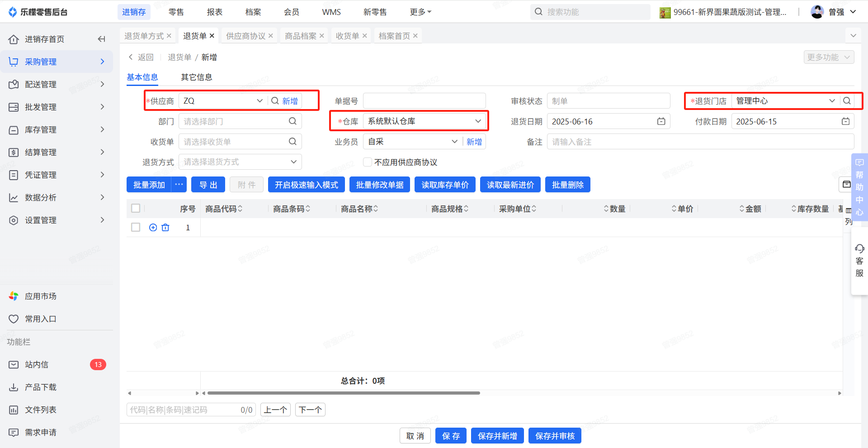
Task: Open 更多功能 dropdown
Action: coord(829,57)
